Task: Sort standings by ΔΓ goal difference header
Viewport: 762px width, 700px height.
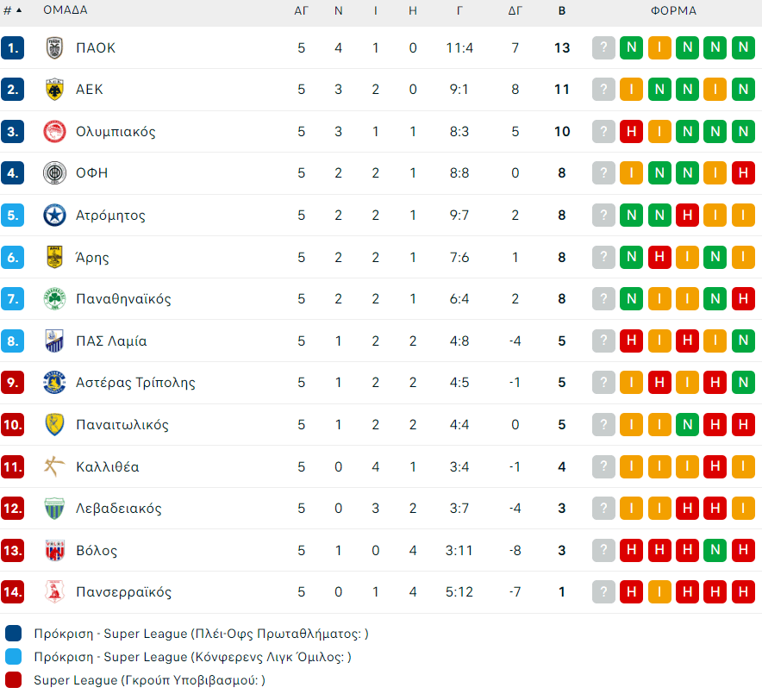Action: pos(515,11)
